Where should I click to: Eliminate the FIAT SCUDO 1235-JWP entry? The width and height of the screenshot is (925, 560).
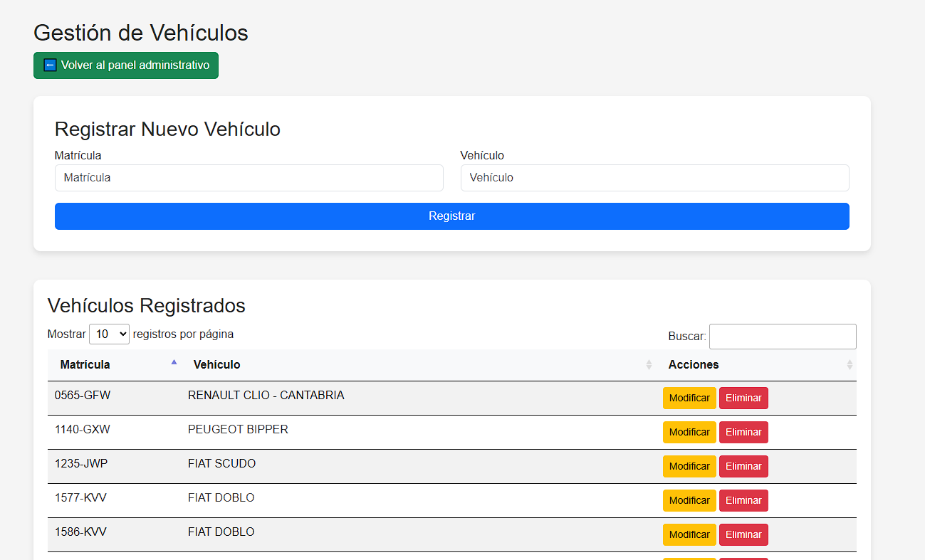[743, 467]
